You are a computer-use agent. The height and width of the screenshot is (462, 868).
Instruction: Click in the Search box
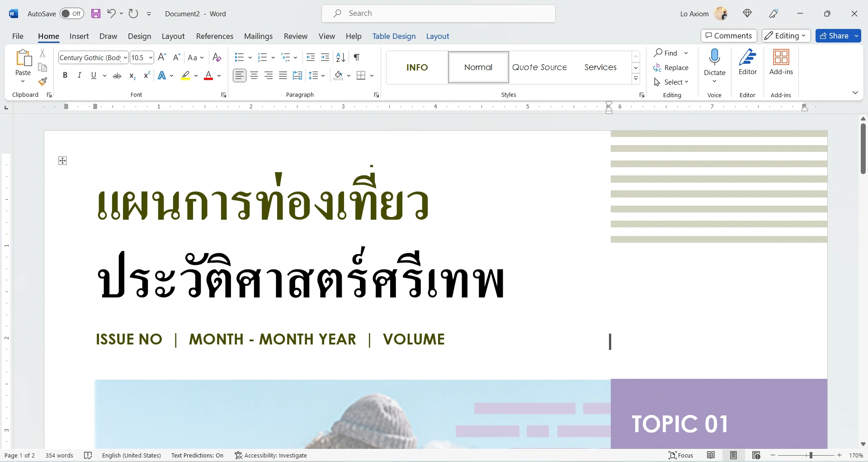click(x=439, y=14)
